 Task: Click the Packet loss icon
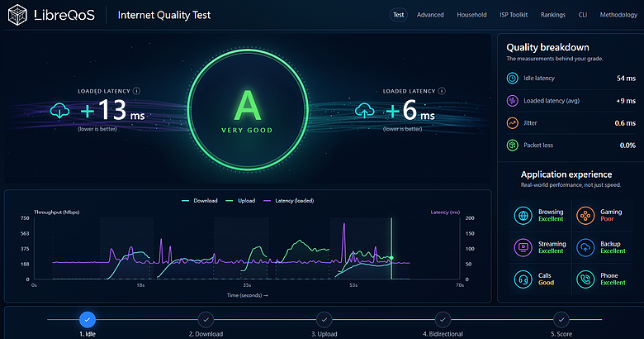point(512,146)
